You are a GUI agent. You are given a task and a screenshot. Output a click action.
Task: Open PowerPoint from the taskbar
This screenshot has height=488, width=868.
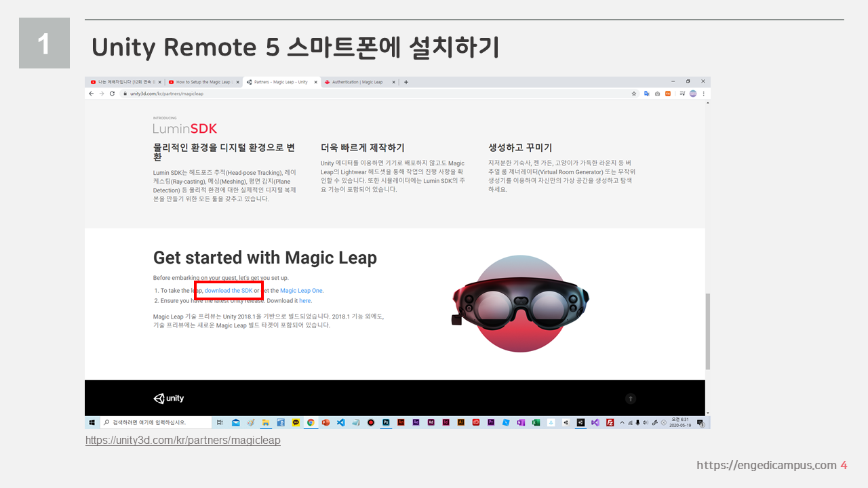tap(325, 422)
